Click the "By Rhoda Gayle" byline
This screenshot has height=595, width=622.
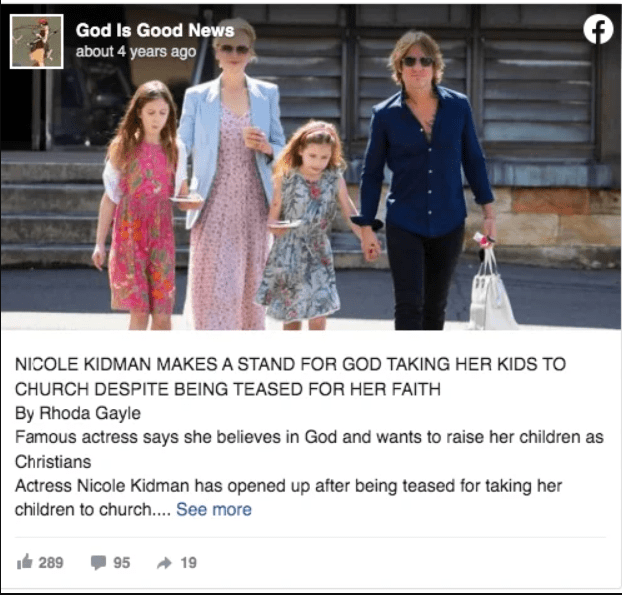point(78,413)
